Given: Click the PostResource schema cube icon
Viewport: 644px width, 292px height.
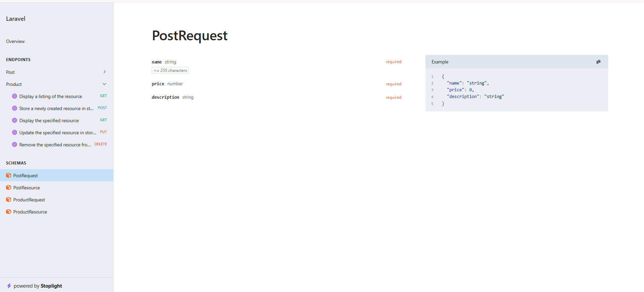Looking at the screenshot, I should [9, 188].
